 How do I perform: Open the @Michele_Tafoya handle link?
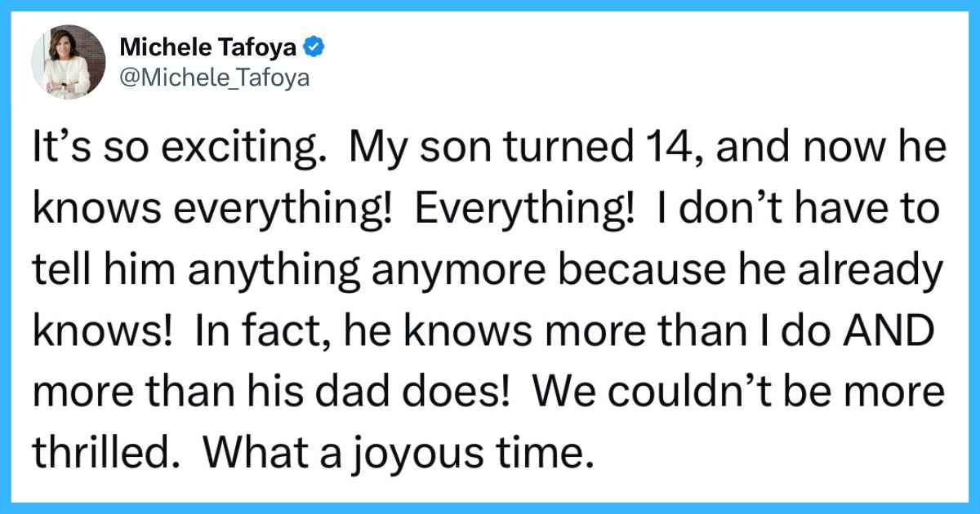tap(215, 79)
